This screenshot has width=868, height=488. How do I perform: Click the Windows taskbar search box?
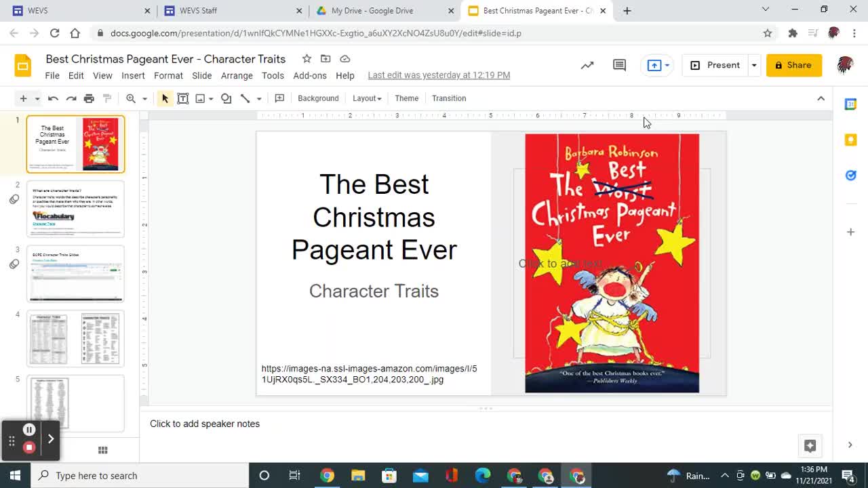(140, 475)
